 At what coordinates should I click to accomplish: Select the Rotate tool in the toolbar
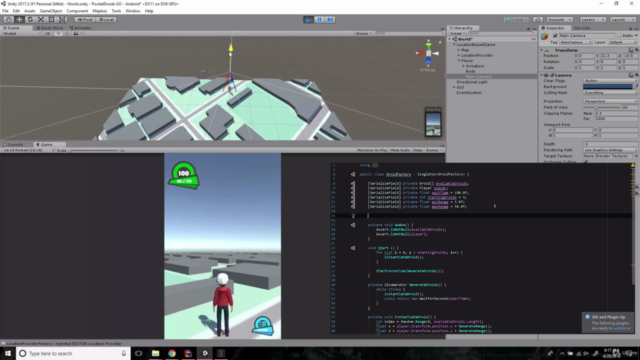pyautogui.click(x=30, y=20)
